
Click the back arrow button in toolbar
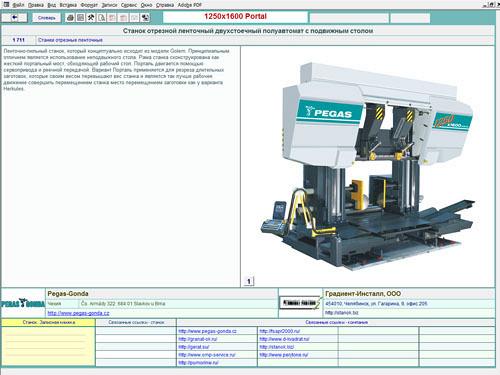pyautogui.click(x=15, y=18)
